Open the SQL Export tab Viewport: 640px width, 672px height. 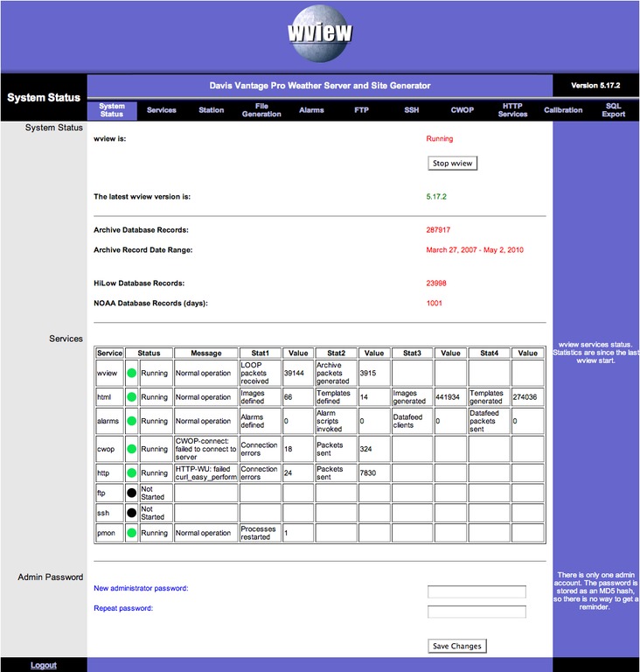coord(614,110)
